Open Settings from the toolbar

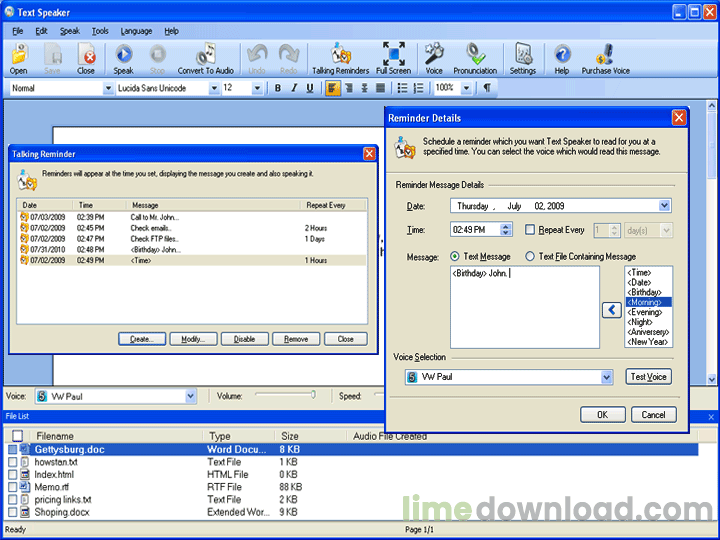click(523, 58)
